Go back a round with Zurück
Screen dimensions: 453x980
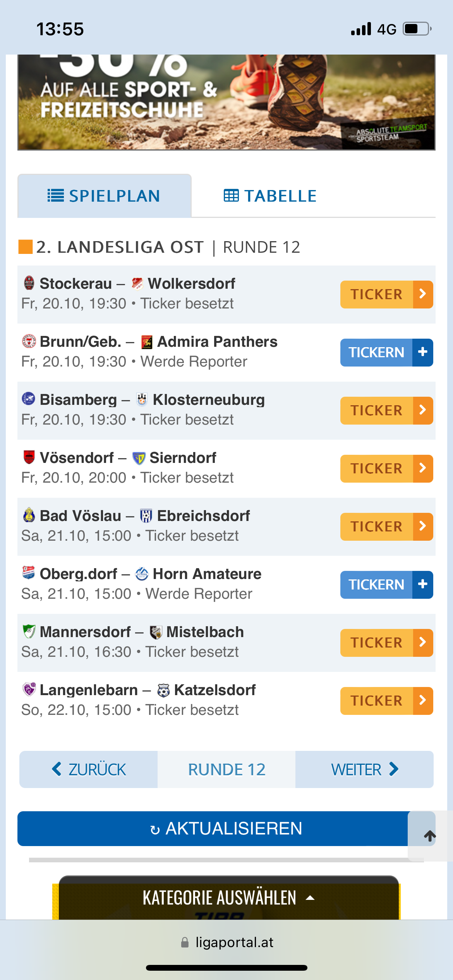89,769
